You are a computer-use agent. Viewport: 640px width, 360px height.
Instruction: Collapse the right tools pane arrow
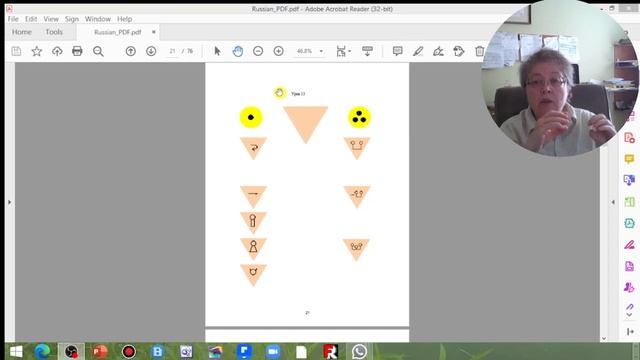(x=613, y=202)
